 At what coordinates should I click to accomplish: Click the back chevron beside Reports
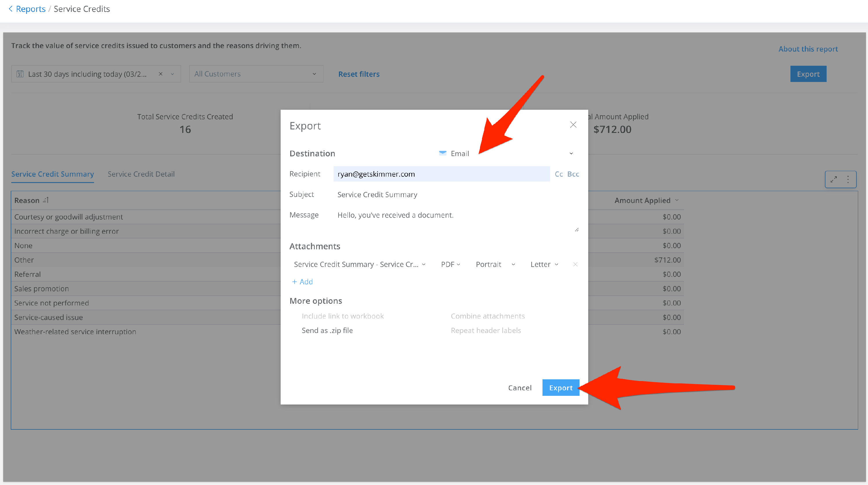point(10,9)
